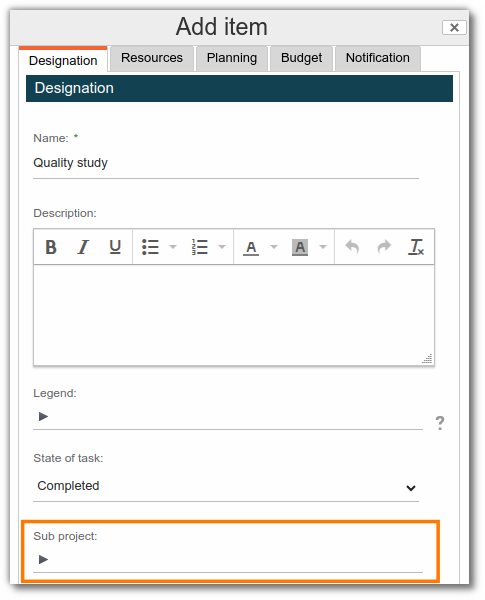Image resolution: width=485 pixels, height=600 pixels.
Task: Redo last edit in description
Action: pos(384,247)
